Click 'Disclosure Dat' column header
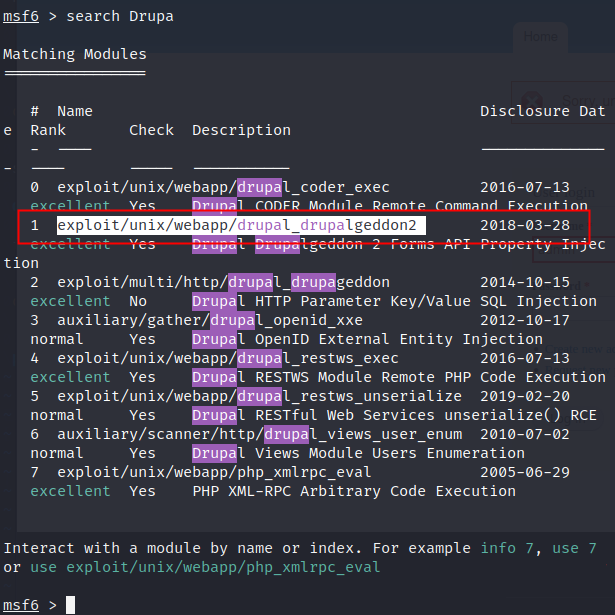This screenshot has height=615, width=615. 543,111
